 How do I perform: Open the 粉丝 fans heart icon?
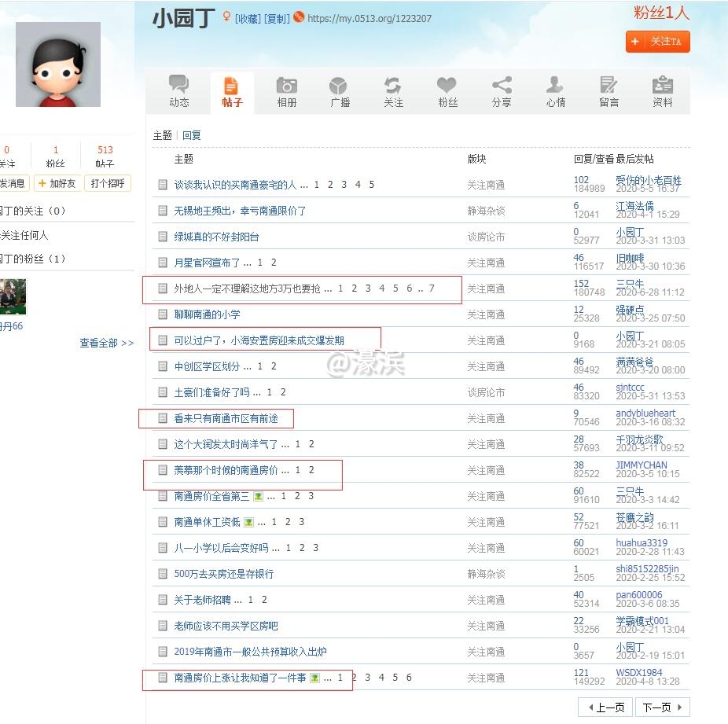tap(447, 90)
